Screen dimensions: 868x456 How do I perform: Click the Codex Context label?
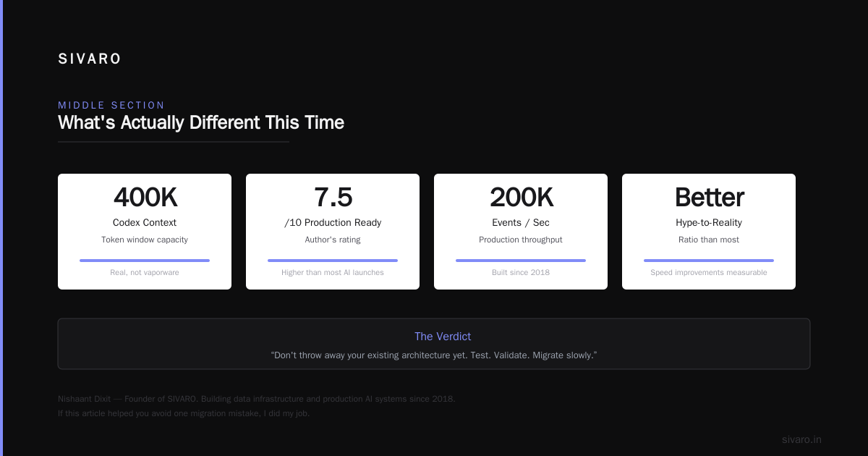[x=145, y=223]
